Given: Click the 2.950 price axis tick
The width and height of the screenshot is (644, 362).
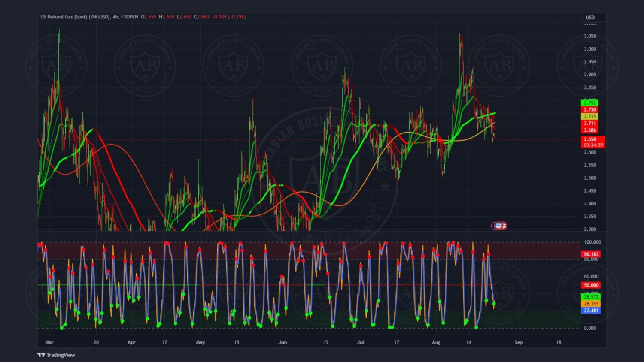Looking at the screenshot, I should [x=590, y=62].
